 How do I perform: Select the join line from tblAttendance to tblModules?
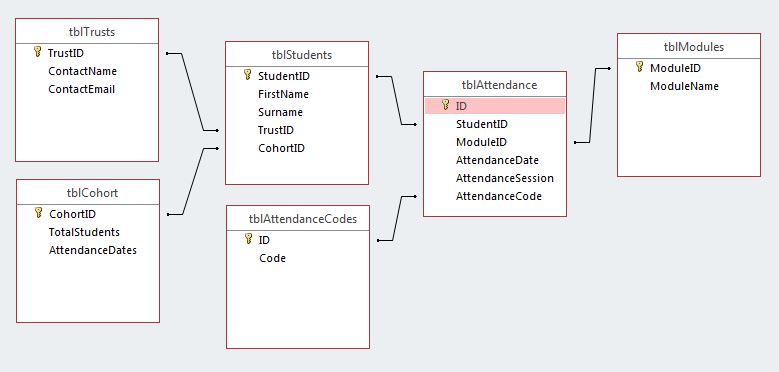(592, 105)
